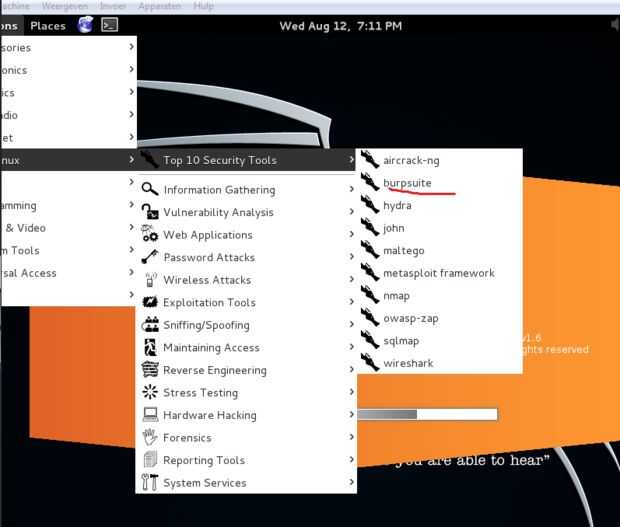620x527 pixels.
Task: Click the Forensics hand icon
Action: click(x=150, y=437)
